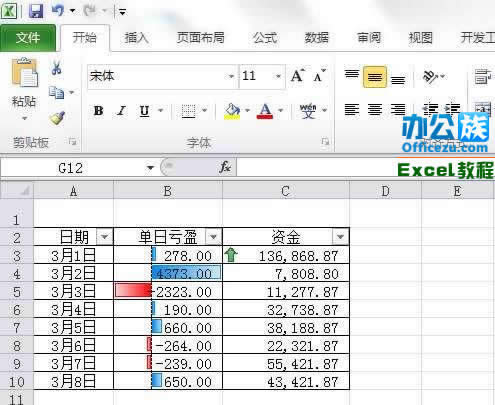
Task: Click the Undo arrow icon
Action: [58, 11]
